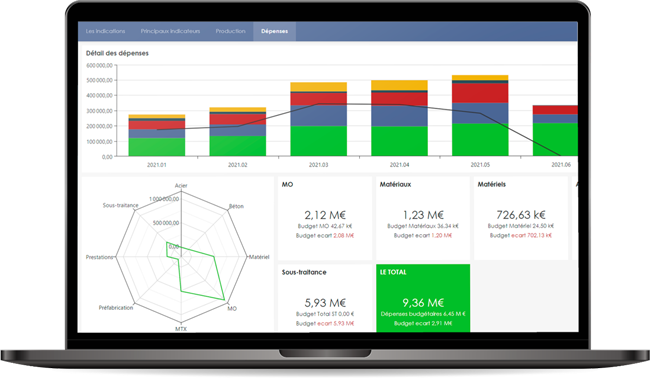This screenshot has height=378, width=650.
Task: Click the LE TOTAL card title
Action: tap(393, 272)
